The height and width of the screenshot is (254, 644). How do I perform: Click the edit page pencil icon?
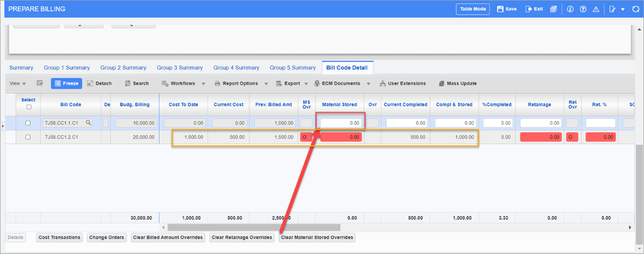coord(612,9)
